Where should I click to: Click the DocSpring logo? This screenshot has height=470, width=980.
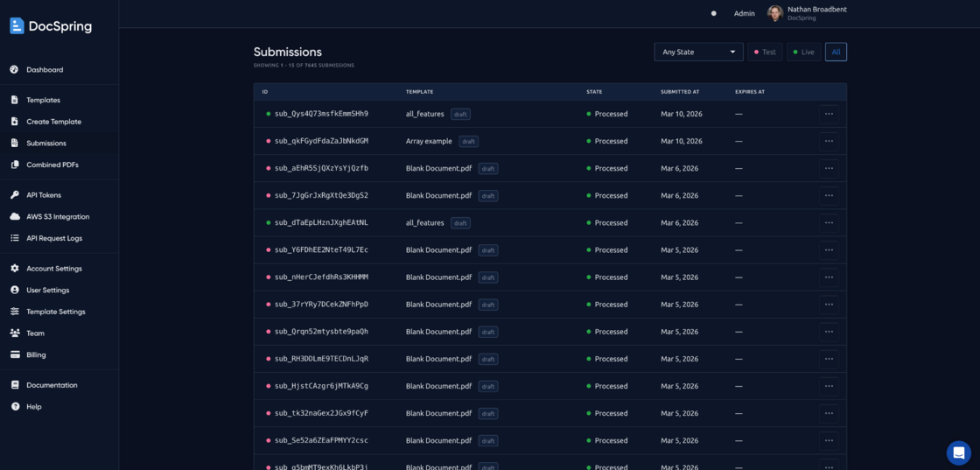(51, 26)
